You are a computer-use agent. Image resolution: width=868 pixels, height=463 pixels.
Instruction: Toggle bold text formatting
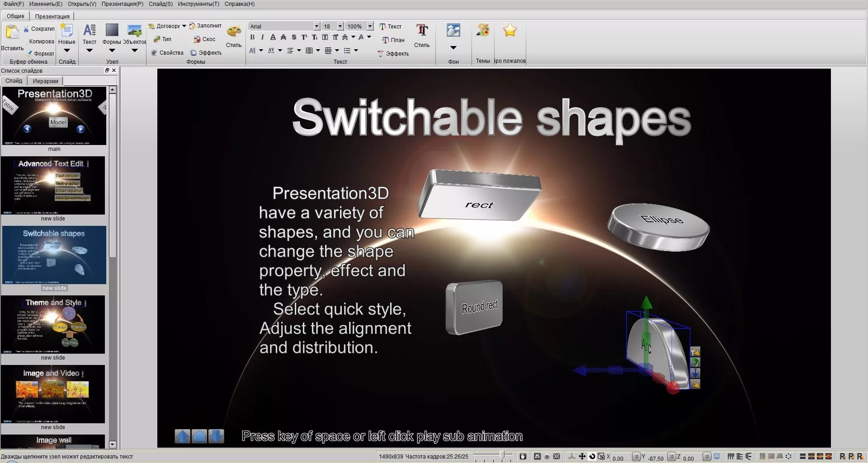click(x=252, y=37)
